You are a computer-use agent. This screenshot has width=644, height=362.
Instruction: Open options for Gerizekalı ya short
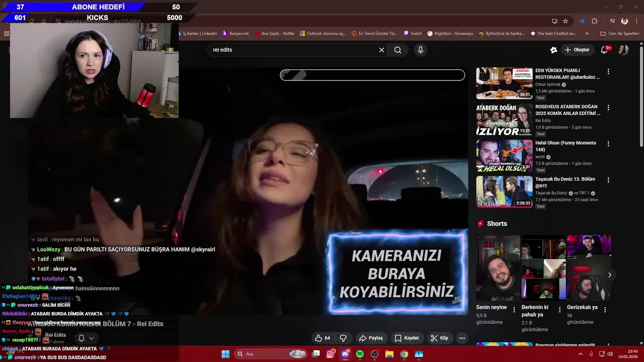click(605, 310)
